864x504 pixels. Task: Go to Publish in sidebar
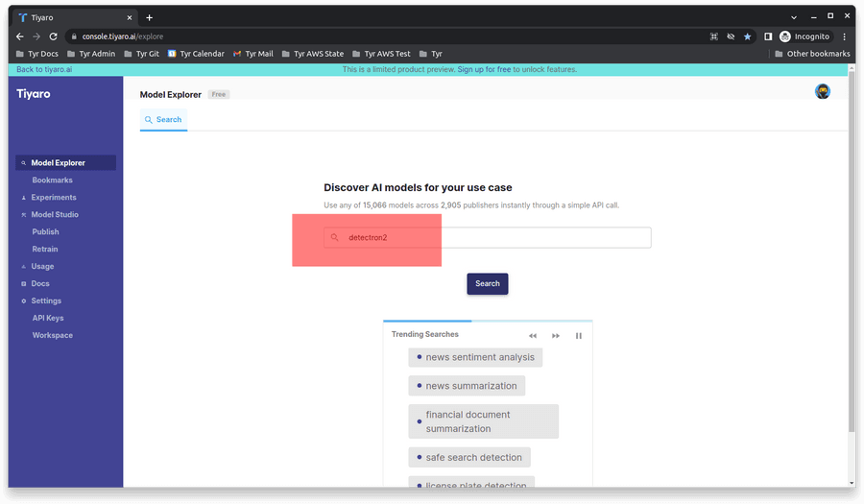point(45,232)
